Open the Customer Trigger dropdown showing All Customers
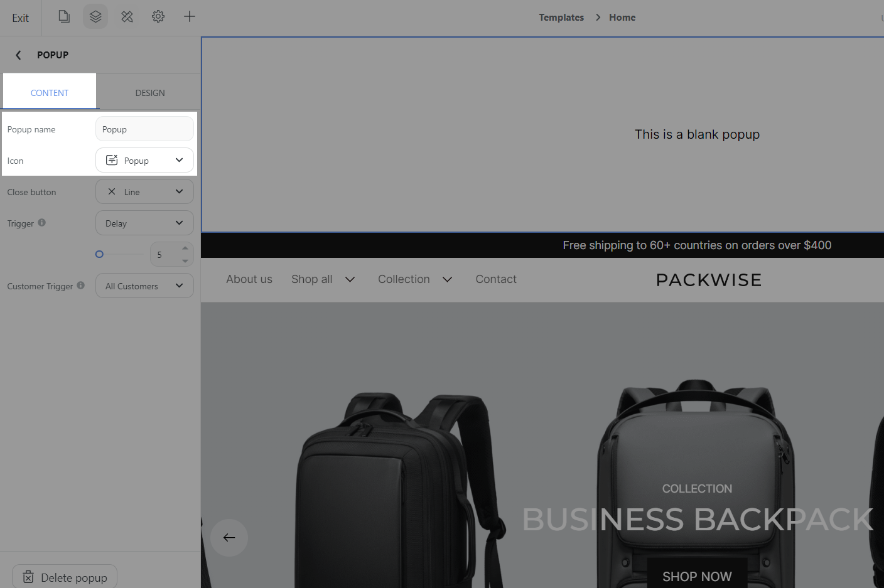The height and width of the screenshot is (588, 884). pos(144,286)
